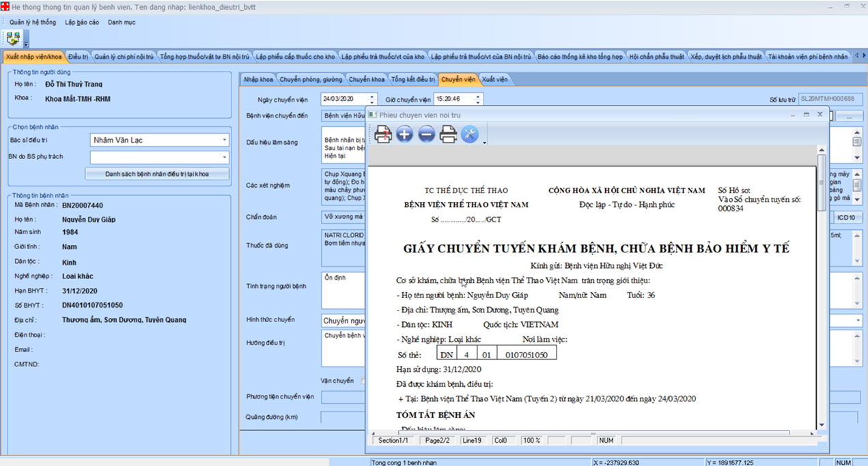Open the Lập báo cáo menu
The image size is (868, 466).
click(x=82, y=22)
